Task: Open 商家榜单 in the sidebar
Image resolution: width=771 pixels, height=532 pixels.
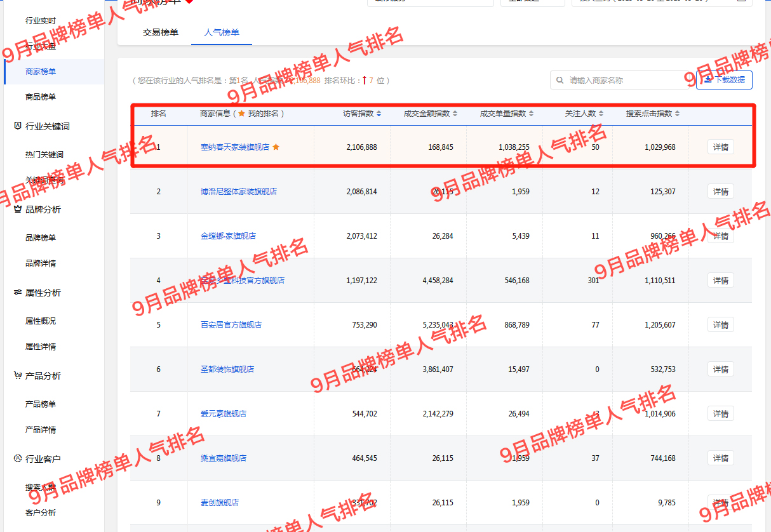Action: coord(41,72)
